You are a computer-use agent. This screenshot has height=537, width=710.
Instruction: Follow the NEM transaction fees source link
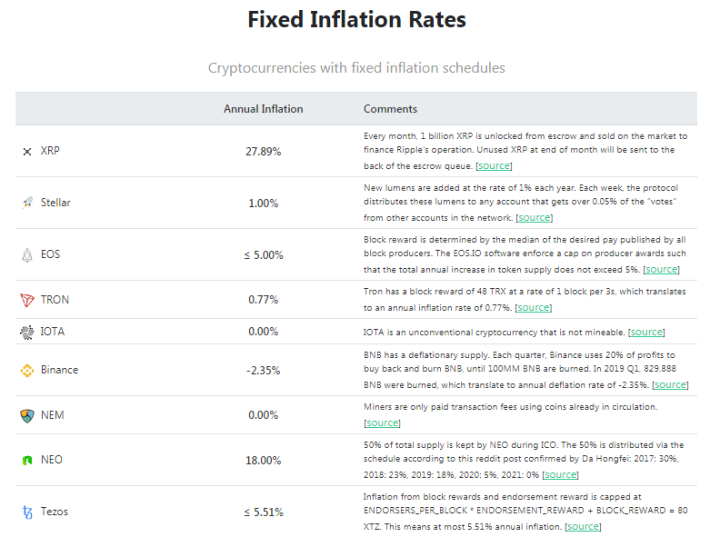click(382, 422)
